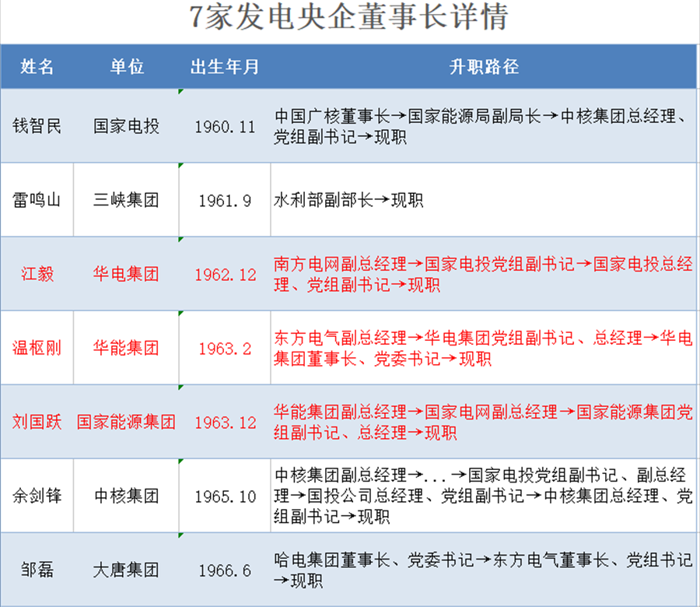The width and height of the screenshot is (700, 607).
Task: Click the red name cell 温枢刚
Action: click(37, 348)
